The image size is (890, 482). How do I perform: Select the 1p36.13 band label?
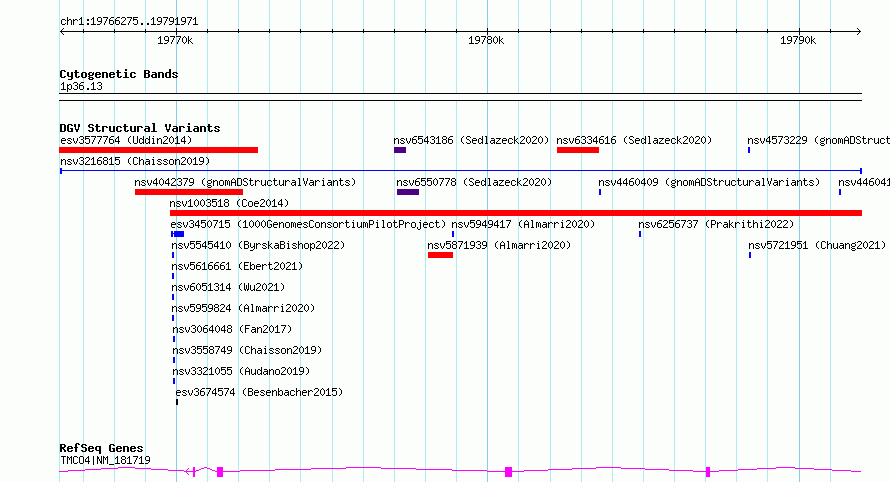tap(81, 87)
